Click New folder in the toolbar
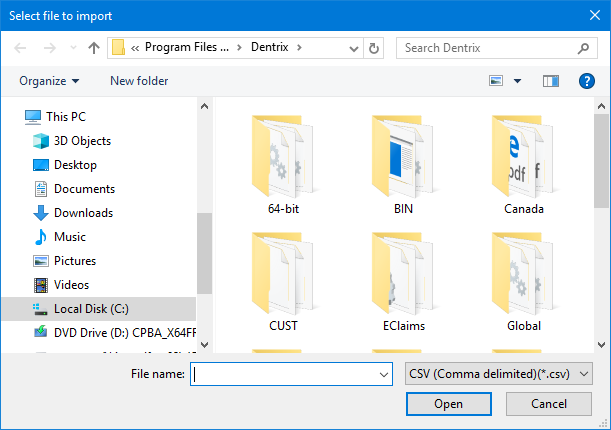The height and width of the screenshot is (430, 611). tap(139, 81)
